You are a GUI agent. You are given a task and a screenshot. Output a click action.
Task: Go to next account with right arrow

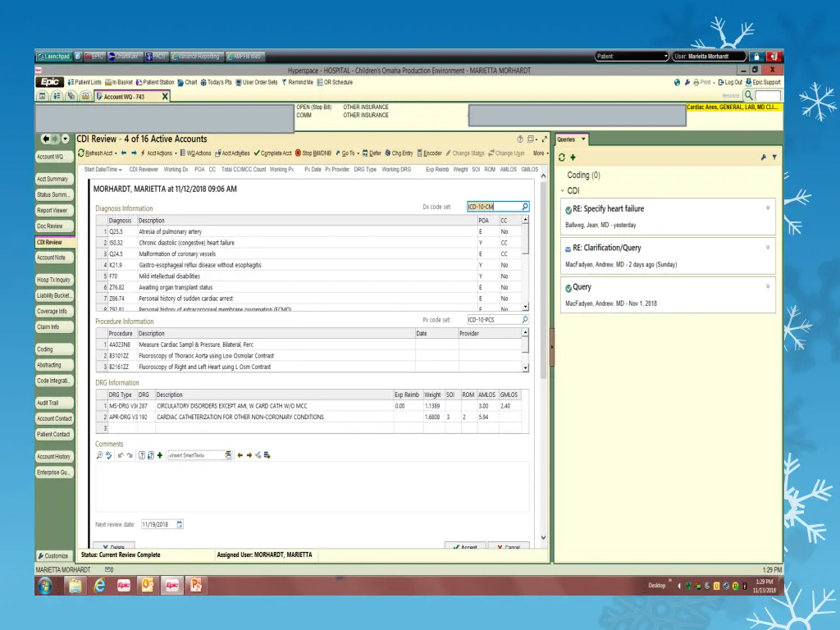click(134, 153)
